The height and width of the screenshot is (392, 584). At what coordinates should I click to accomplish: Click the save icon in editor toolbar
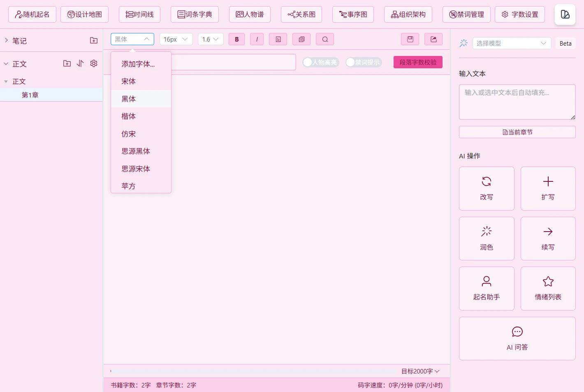(x=410, y=39)
